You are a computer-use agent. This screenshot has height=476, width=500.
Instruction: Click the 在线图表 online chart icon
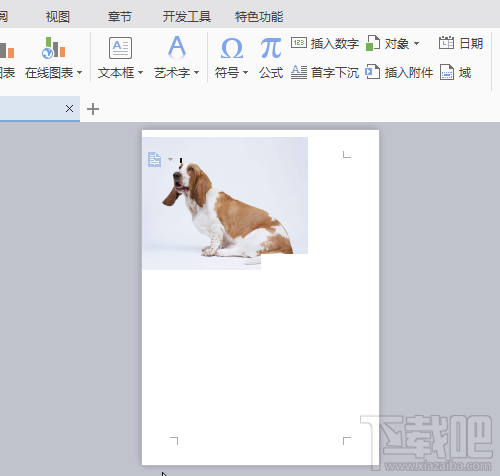(x=53, y=48)
